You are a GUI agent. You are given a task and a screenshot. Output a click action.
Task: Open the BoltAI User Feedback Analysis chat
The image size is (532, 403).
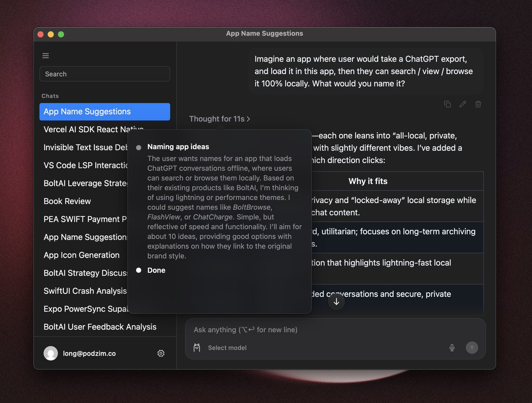coord(100,327)
